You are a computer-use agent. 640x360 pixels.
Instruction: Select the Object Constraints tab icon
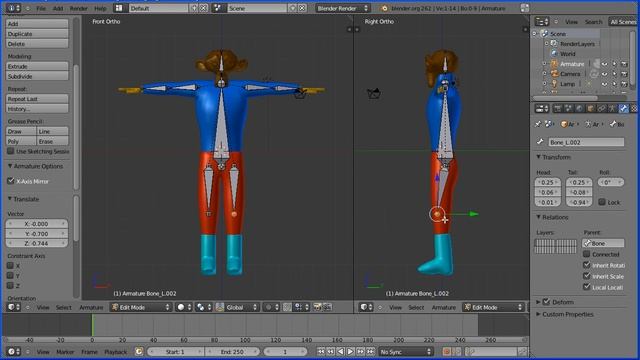coord(601,108)
